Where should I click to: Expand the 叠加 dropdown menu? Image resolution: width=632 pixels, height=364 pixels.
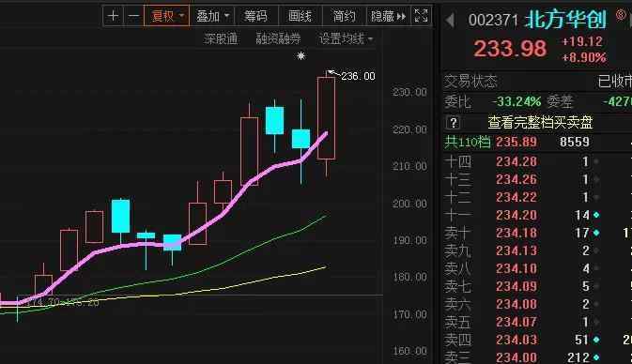(x=212, y=16)
